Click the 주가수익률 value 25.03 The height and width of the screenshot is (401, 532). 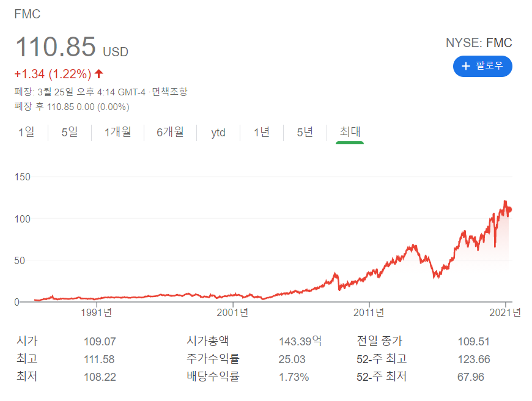click(292, 359)
